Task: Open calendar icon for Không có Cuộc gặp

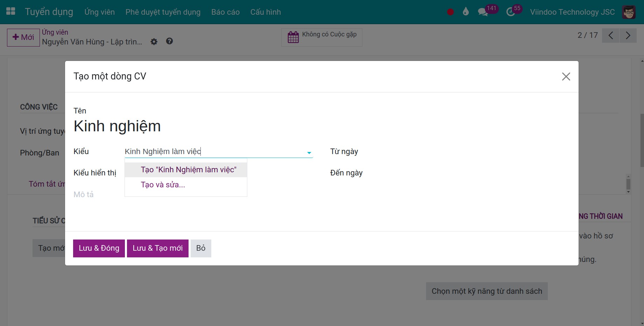Action: tap(293, 37)
